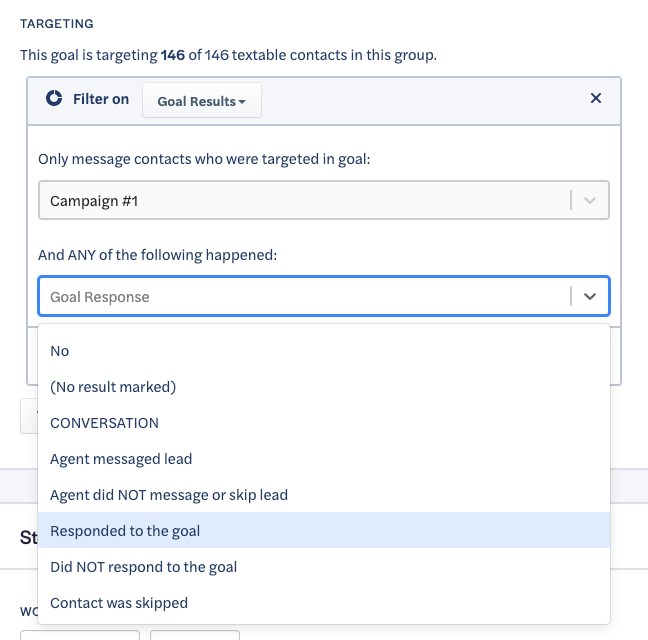This screenshot has height=640, width=648.
Task: Pick Agent did NOT message or skip lead
Action: pyautogui.click(x=169, y=495)
